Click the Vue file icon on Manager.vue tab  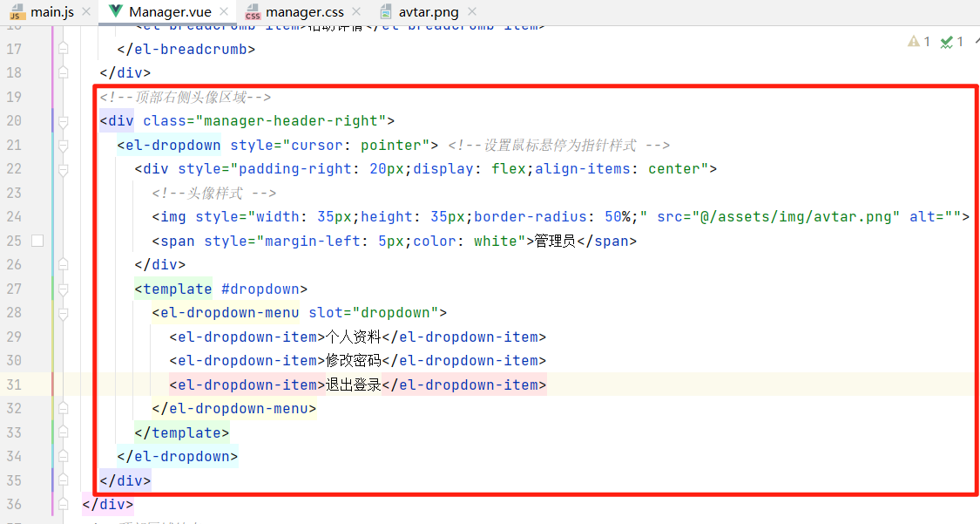click(x=115, y=11)
